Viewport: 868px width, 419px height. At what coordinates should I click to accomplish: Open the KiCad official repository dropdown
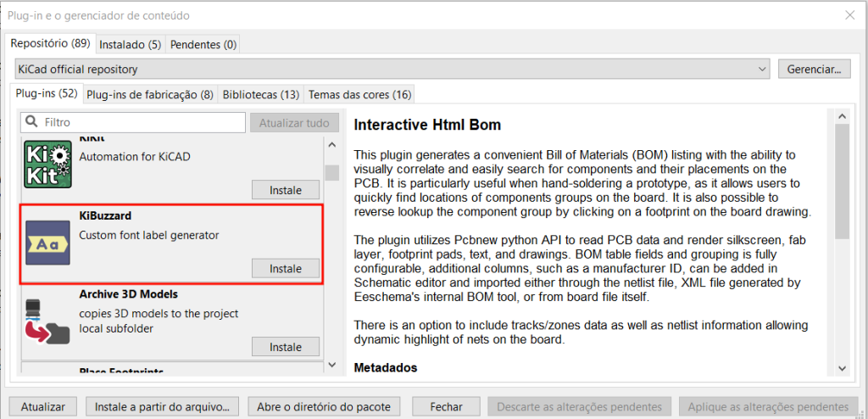[x=392, y=70]
